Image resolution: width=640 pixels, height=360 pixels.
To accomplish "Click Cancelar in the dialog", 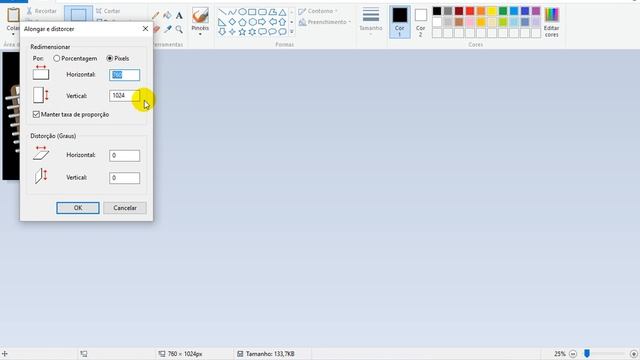I will tap(125, 208).
